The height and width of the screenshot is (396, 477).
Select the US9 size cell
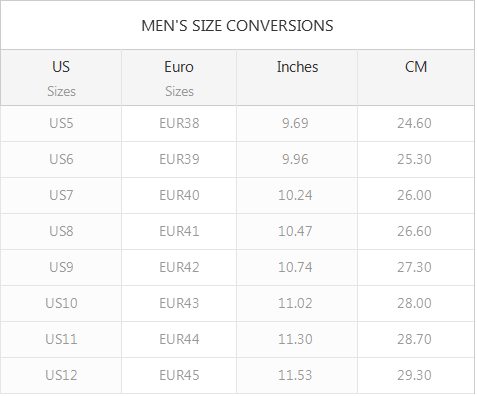(61, 267)
